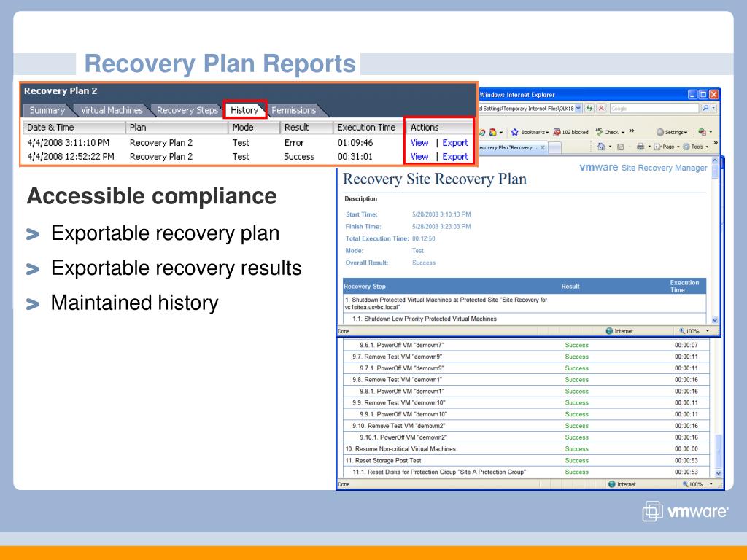Sort by the Date & Time column header
This screenshot has height=560, width=747.
coord(74,127)
